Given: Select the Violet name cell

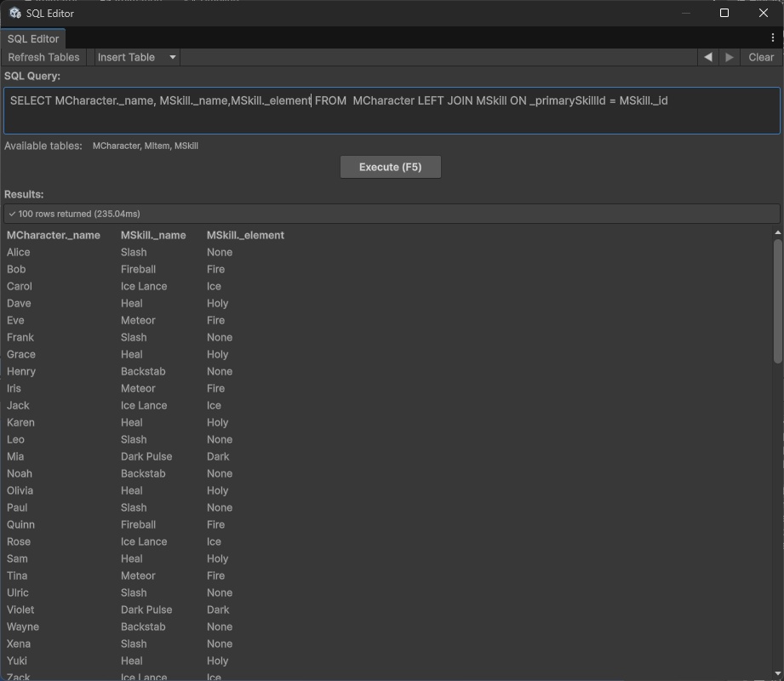Looking at the screenshot, I should click(x=20, y=609).
